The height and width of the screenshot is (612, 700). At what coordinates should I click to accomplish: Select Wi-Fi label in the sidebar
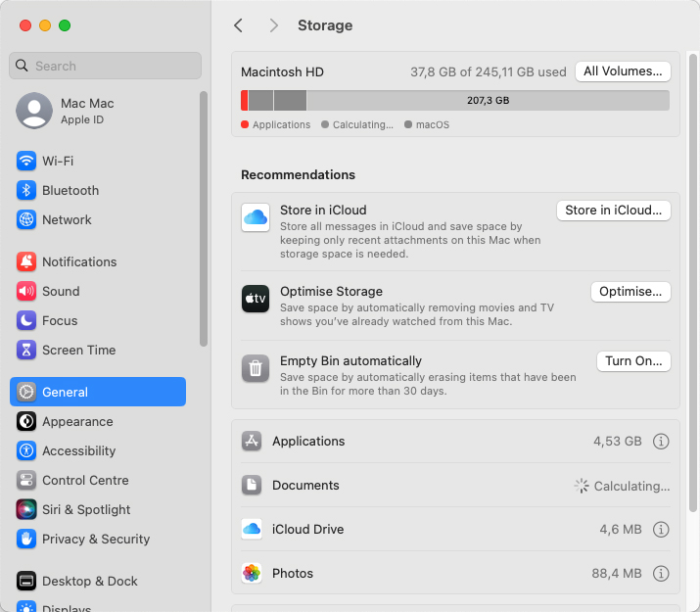pos(58,161)
